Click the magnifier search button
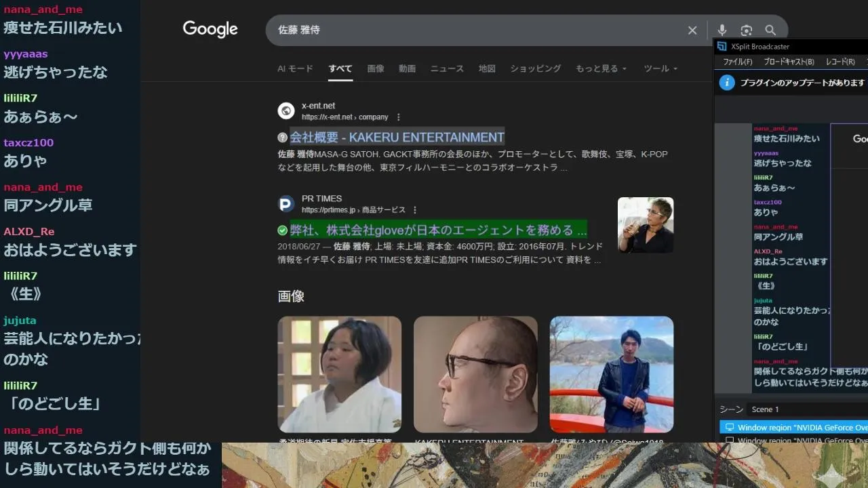Image resolution: width=868 pixels, height=488 pixels. [770, 30]
